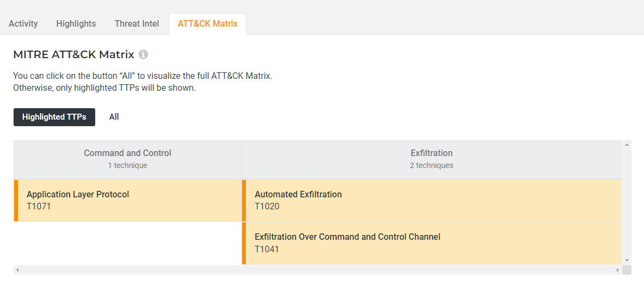This screenshot has height=286, width=644.
Task: Show All to view the full matrix
Action: coord(114,117)
